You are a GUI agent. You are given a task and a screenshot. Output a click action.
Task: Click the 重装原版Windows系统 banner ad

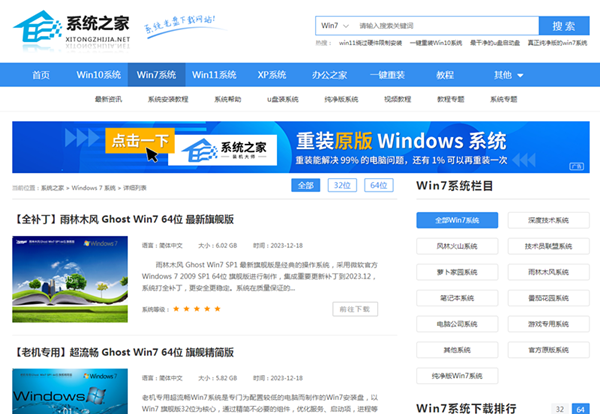pos(301,147)
